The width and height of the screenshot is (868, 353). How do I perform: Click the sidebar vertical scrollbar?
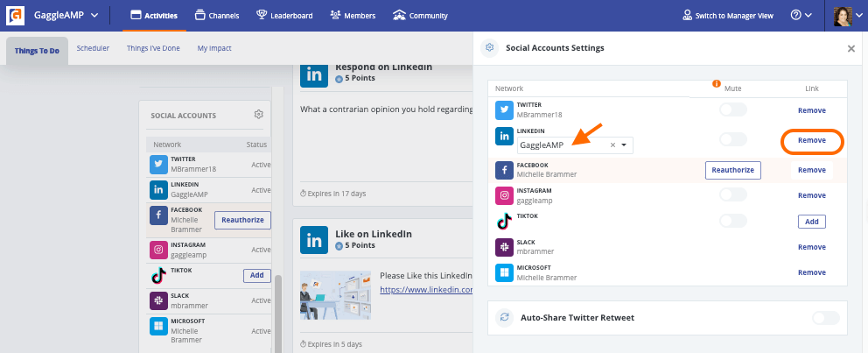coord(278,313)
